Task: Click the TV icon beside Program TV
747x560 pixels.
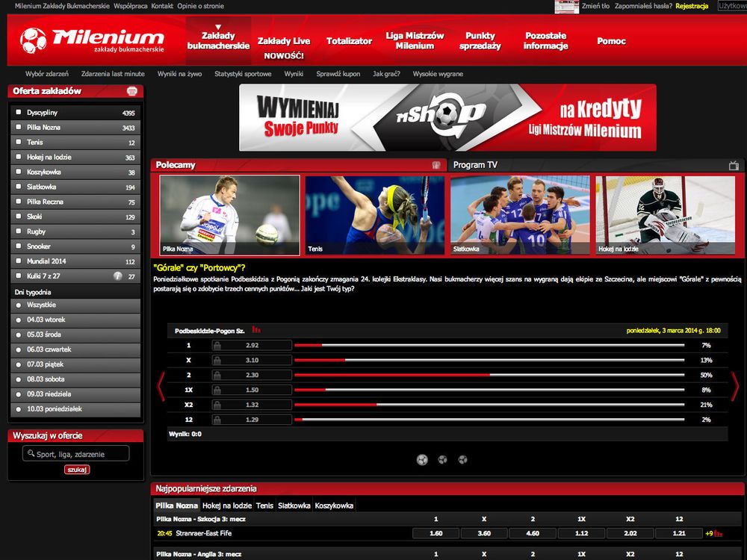Action: point(734,165)
